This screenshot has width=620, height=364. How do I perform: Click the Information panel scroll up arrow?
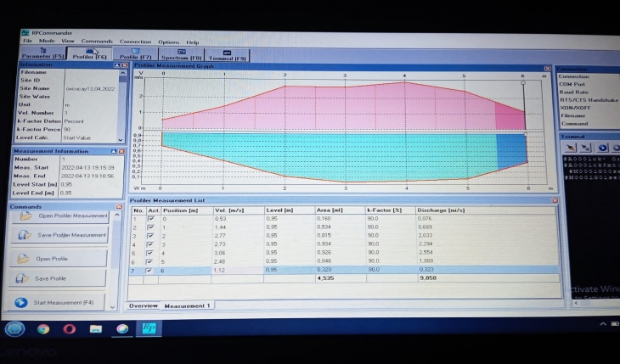123,73
